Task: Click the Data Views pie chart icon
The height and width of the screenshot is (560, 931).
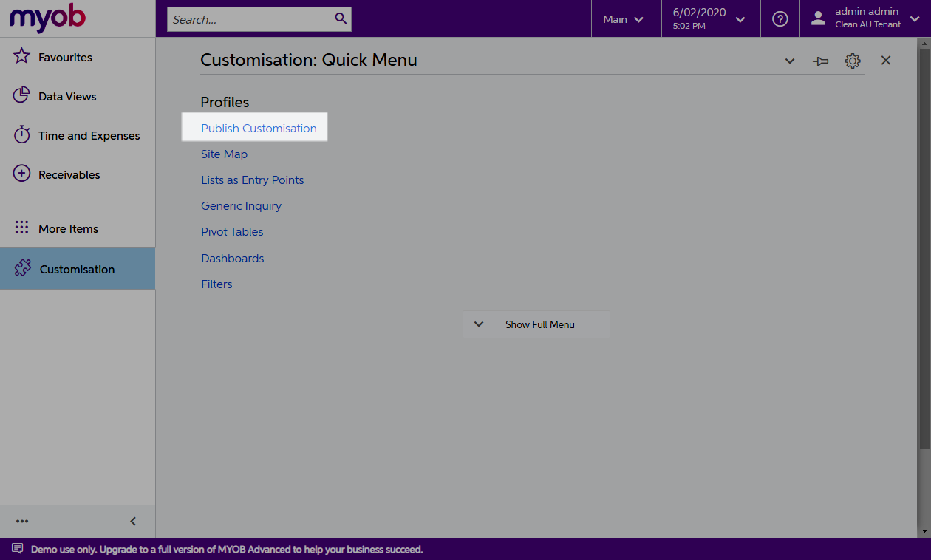Action: pos(22,95)
